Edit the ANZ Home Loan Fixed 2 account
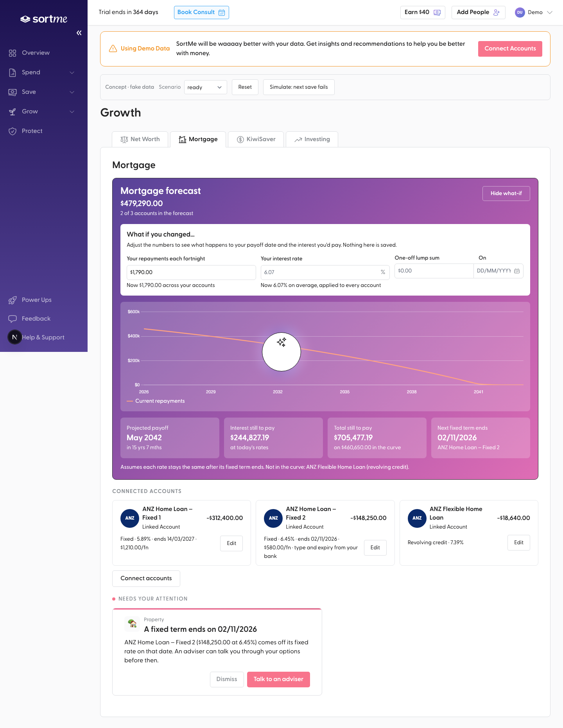Screen dimensions: 563x728 point(375,548)
